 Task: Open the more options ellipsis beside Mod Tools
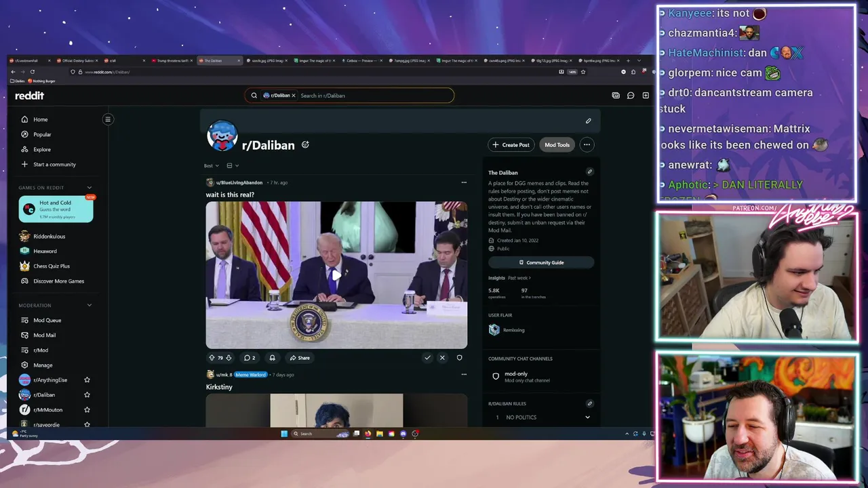pos(587,144)
